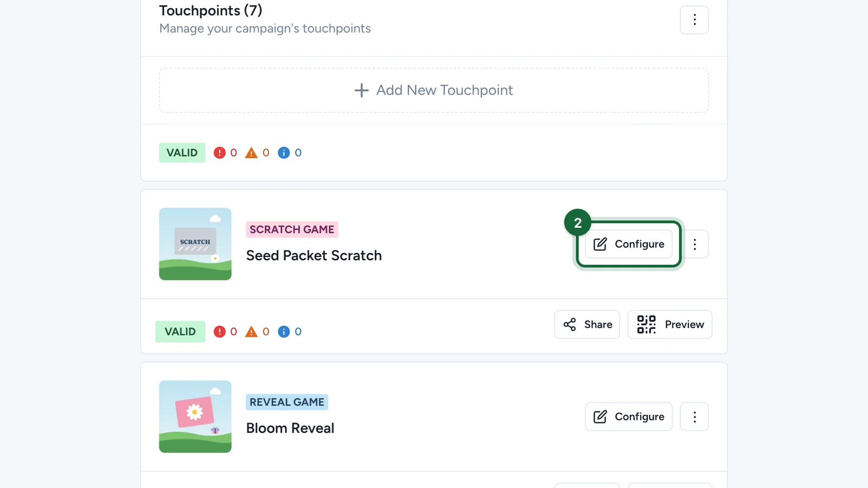Configure the Bloom Reveal touchpoint
The image size is (868, 488).
coord(629,416)
